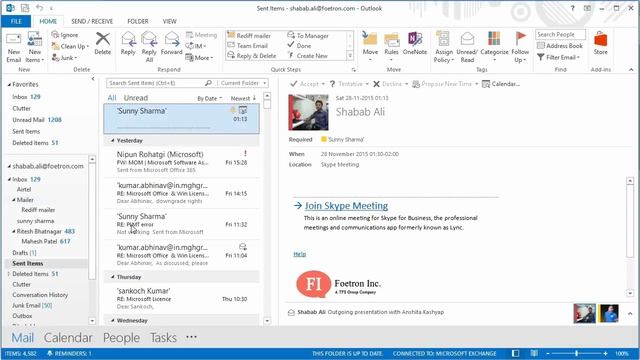Open the FILE tab

tap(16, 21)
